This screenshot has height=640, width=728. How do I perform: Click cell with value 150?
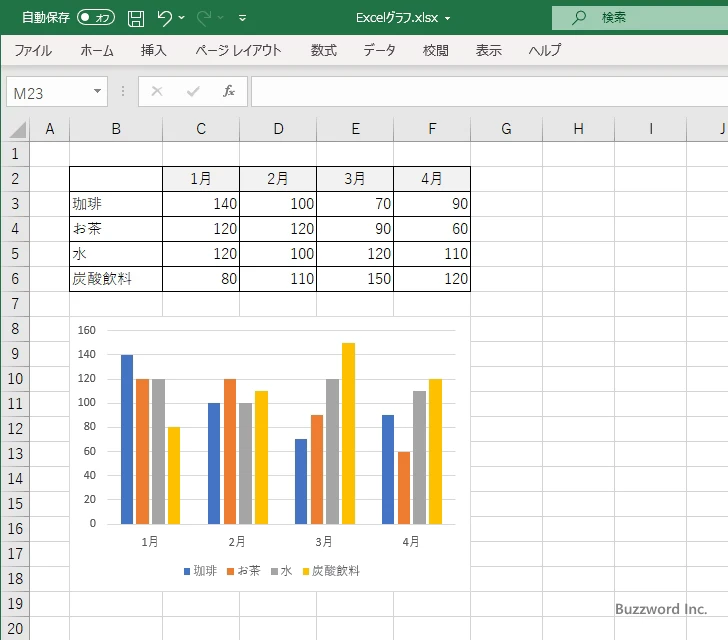355,279
